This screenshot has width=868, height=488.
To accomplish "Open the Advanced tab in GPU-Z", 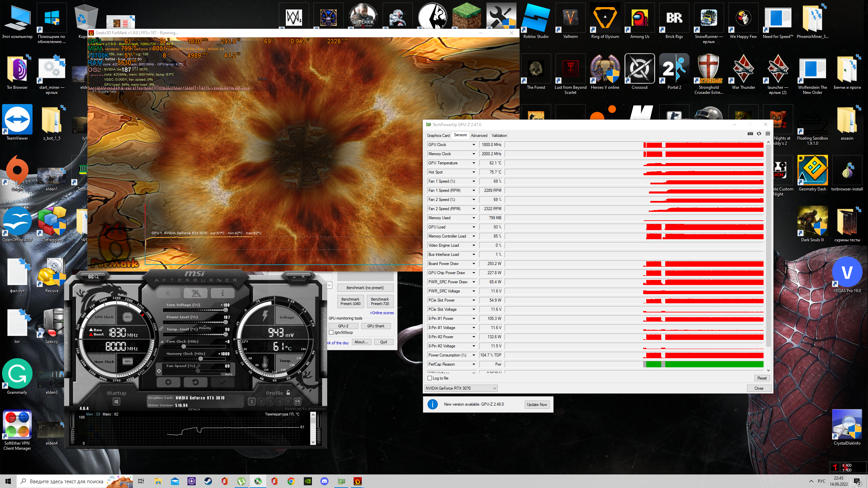I will click(x=479, y=136).
